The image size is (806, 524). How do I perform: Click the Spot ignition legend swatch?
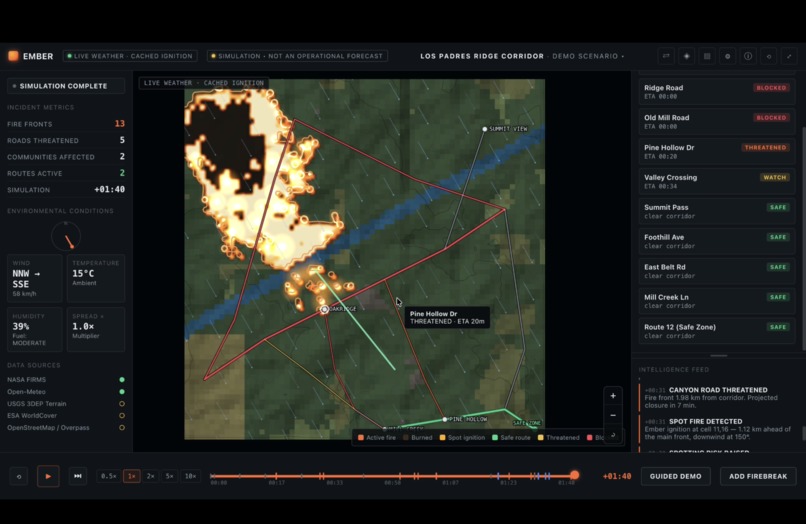[x=443, y=438]
